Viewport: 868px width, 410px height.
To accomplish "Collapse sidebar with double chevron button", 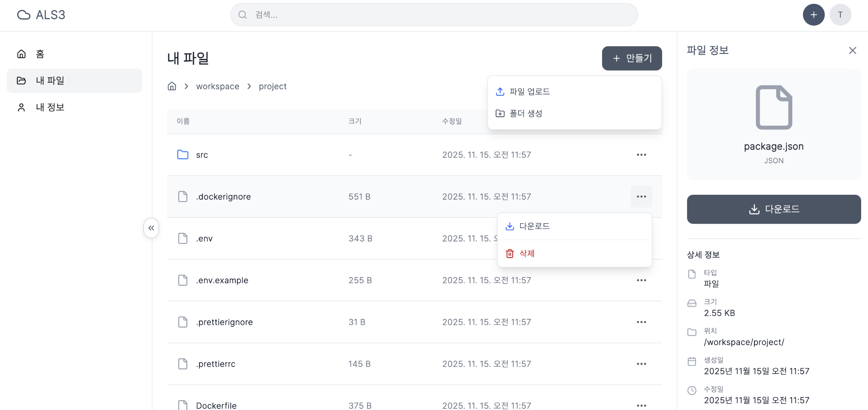I will pos(151,228).
